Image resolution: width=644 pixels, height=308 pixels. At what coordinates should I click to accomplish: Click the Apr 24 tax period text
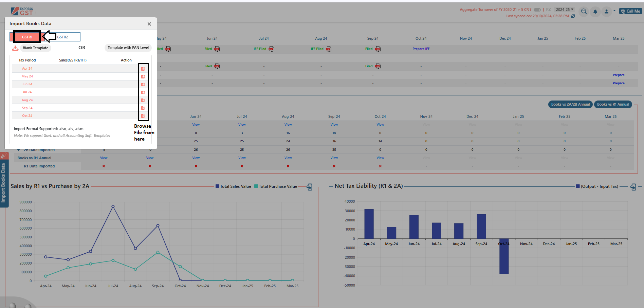click(x=27, y=69)
